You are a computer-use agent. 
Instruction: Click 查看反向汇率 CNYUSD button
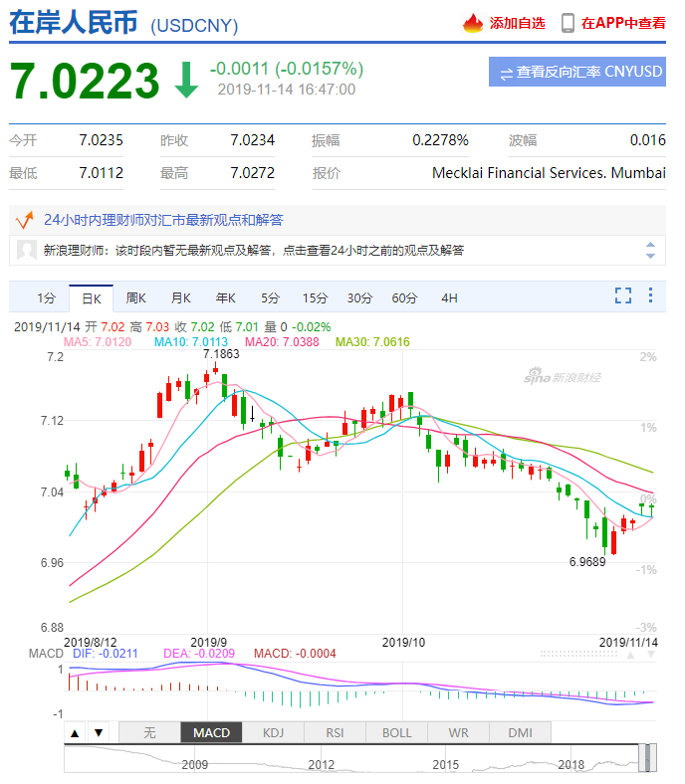tap(577, 72)
